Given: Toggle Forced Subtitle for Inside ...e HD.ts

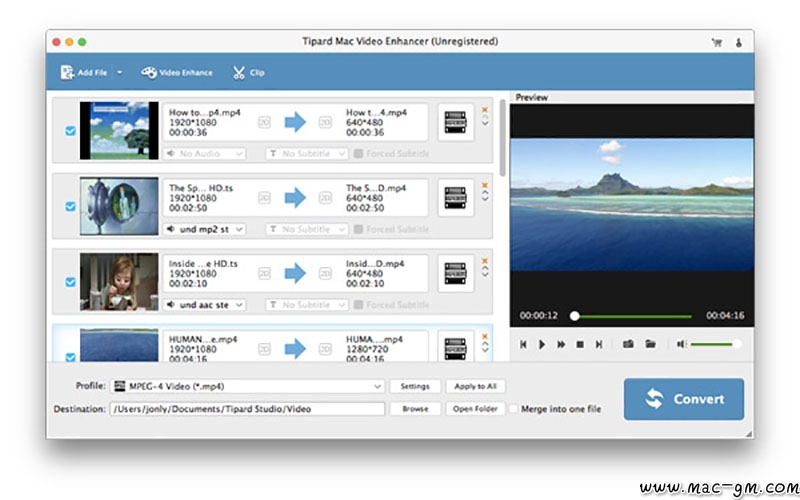Looking at the screenshot, I should (358, 305).
